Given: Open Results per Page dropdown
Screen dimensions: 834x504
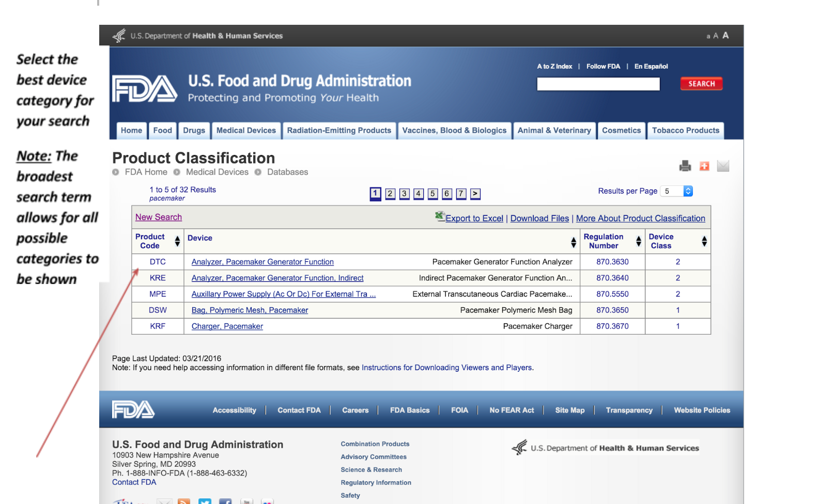Looking at the screenshot, I should (x=677, y=191).
